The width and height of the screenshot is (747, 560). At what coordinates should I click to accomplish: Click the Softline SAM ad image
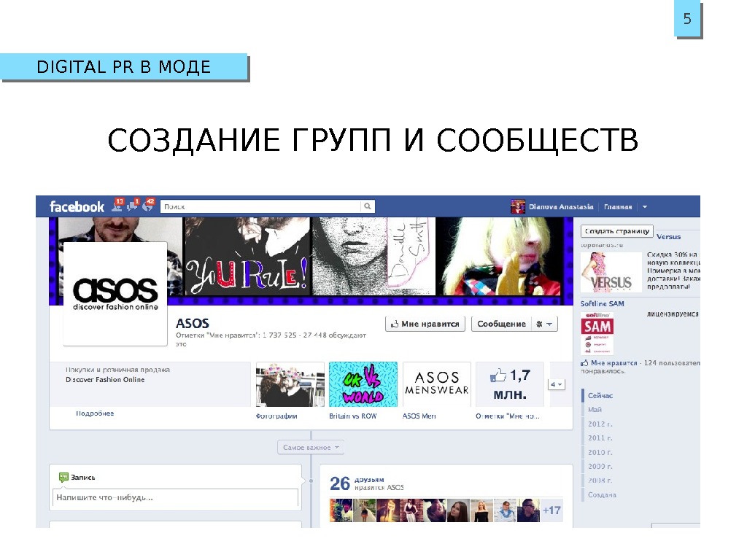pos(597,333)
